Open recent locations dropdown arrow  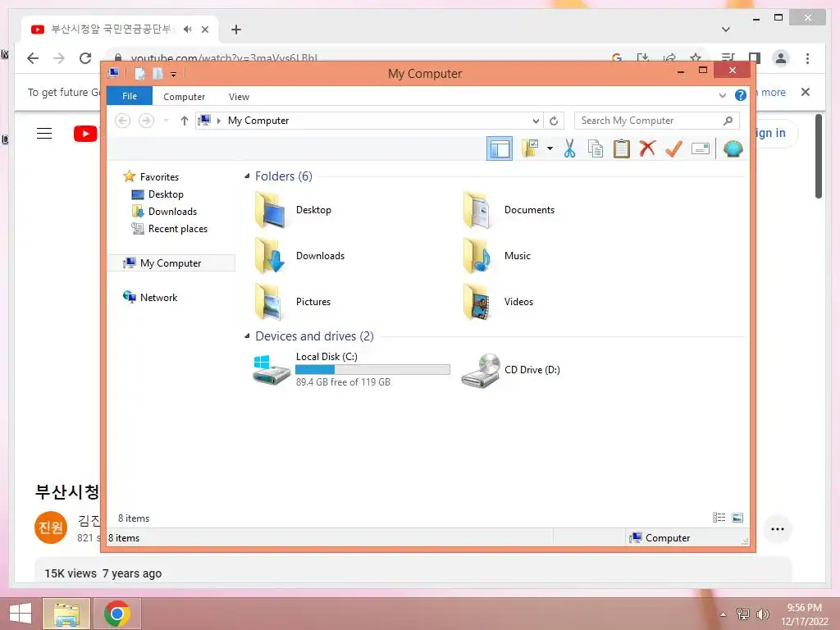pos(166,121)
